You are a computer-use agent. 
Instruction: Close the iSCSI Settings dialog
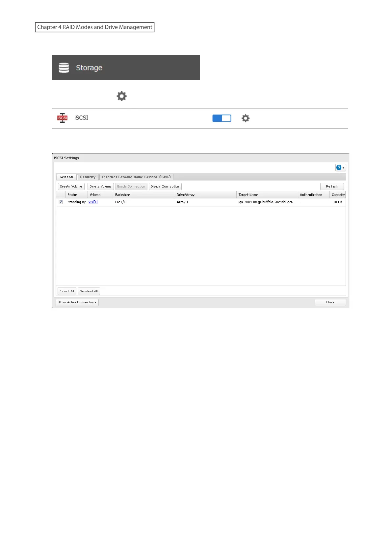(330, 302)
